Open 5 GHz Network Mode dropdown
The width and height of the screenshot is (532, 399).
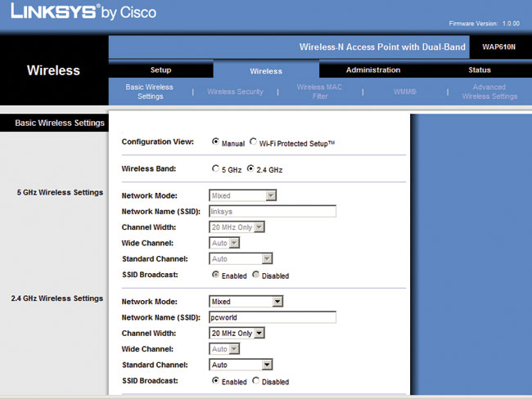click(271, 195)
